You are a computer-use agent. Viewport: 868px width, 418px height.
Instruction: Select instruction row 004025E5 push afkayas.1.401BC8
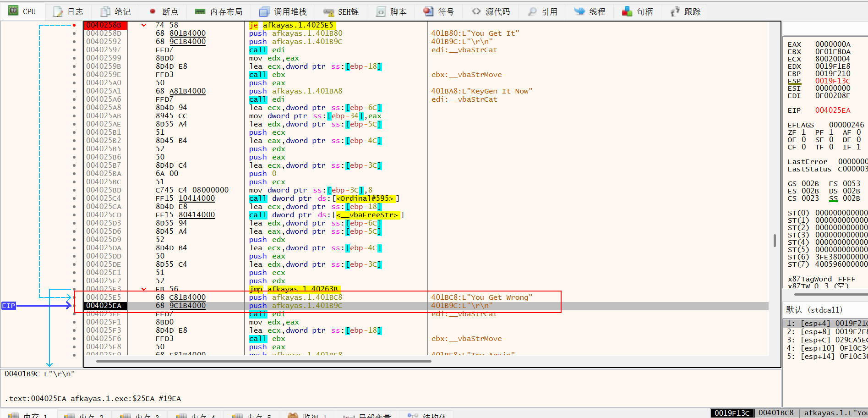click(x=426, y=297)
